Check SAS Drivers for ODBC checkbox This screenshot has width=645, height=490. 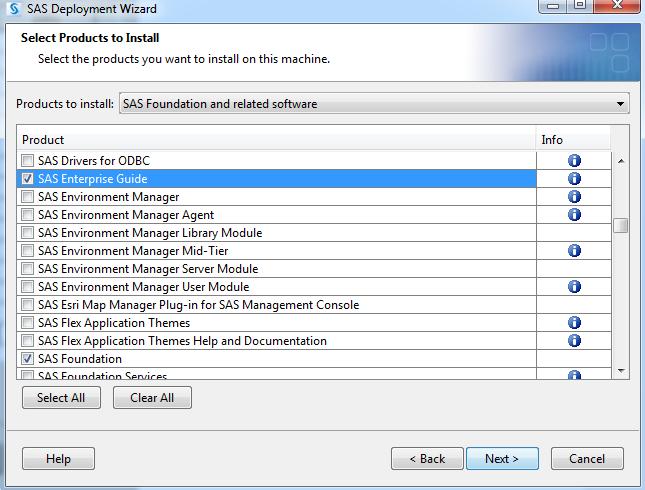[x=28, y=160]
